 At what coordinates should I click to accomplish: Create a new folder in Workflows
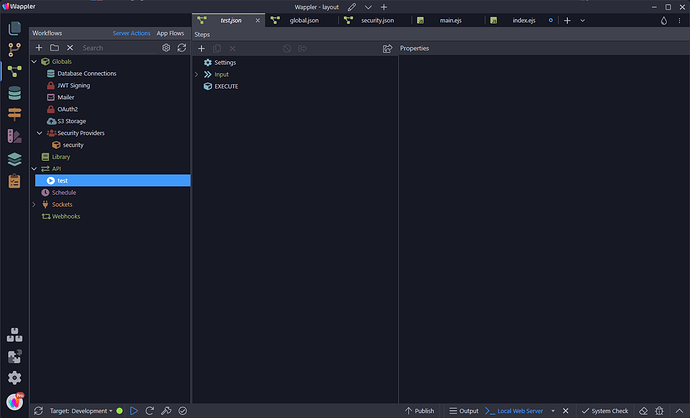tap(55, 48)
